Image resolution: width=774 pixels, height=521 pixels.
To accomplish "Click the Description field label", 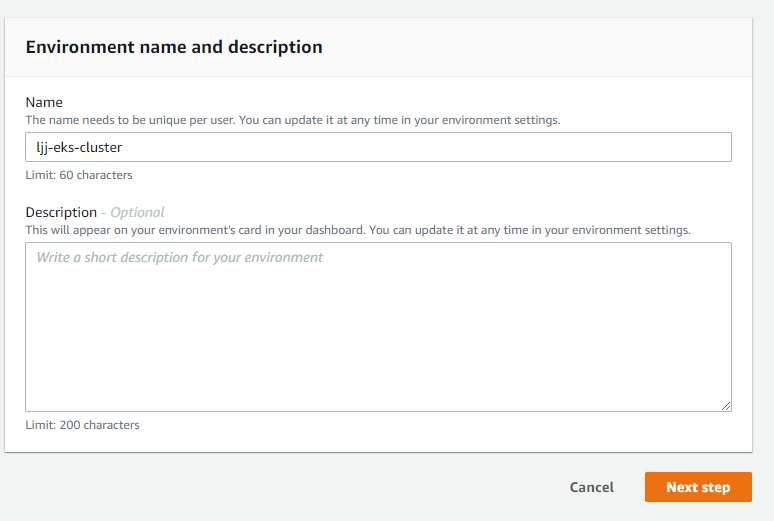I will tap(61, 212).
